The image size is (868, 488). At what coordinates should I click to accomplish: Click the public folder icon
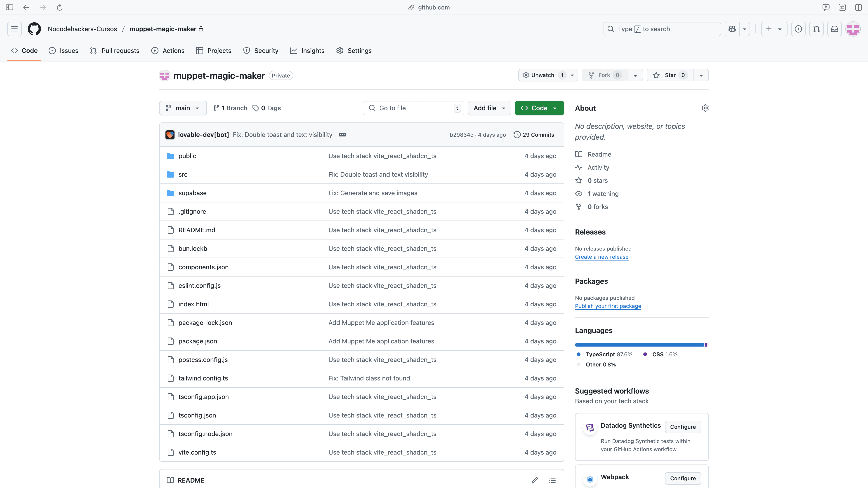coord(170,156)
